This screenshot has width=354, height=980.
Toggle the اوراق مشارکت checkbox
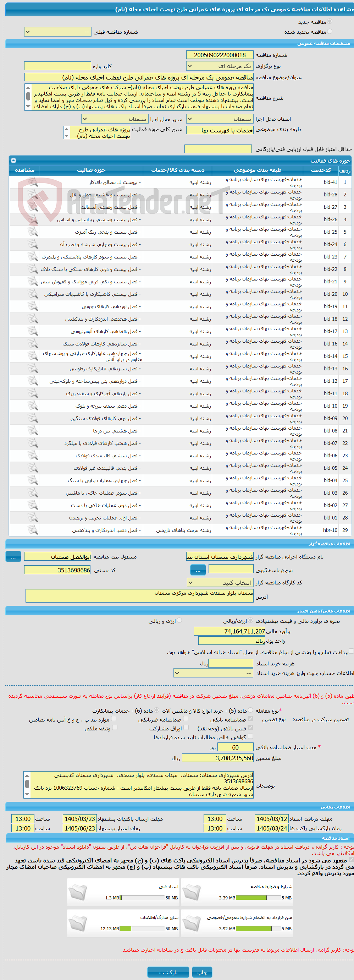tap(186, 728)
